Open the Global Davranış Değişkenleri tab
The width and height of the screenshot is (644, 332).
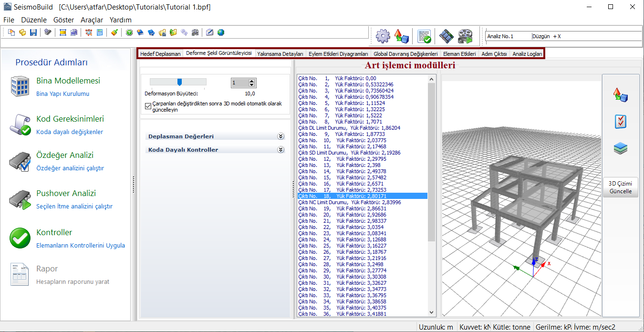(x=405, y=54)
